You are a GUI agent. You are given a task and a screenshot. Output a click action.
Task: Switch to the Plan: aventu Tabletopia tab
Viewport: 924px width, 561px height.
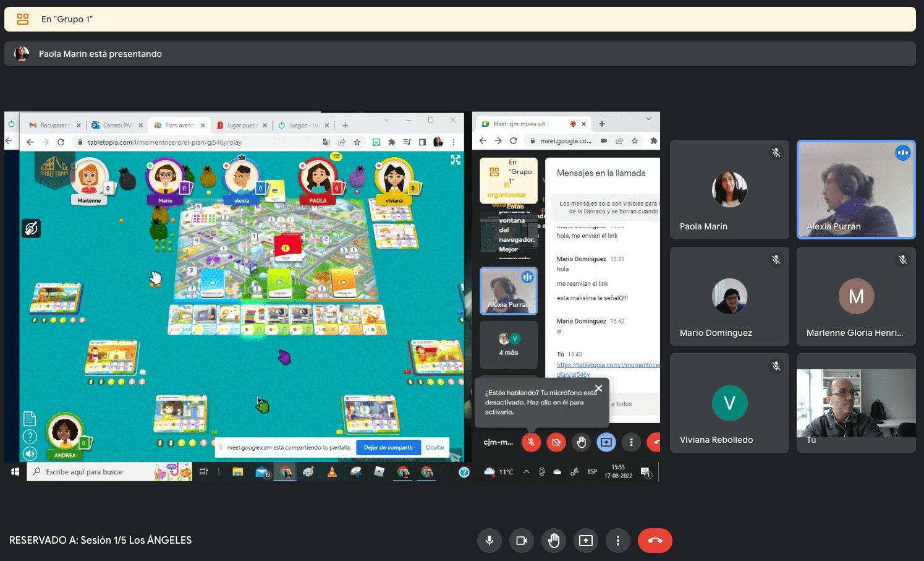point(178,125)
